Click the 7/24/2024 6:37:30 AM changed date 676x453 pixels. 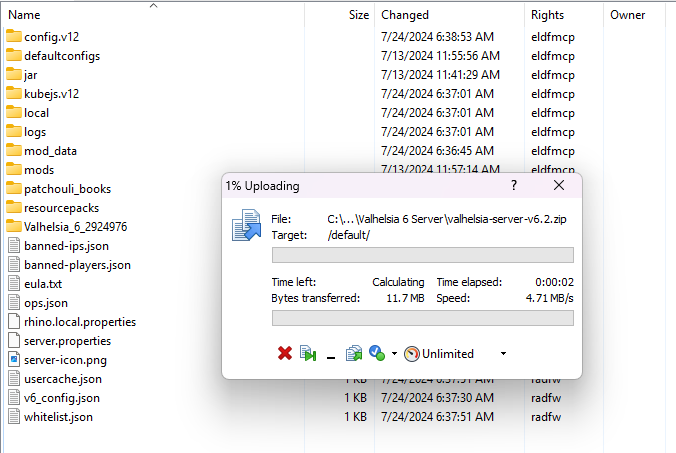(x=437, y=397)
